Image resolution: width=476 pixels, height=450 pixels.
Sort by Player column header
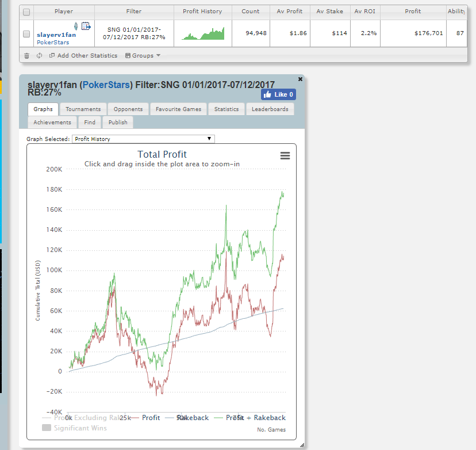click(64, 12)
